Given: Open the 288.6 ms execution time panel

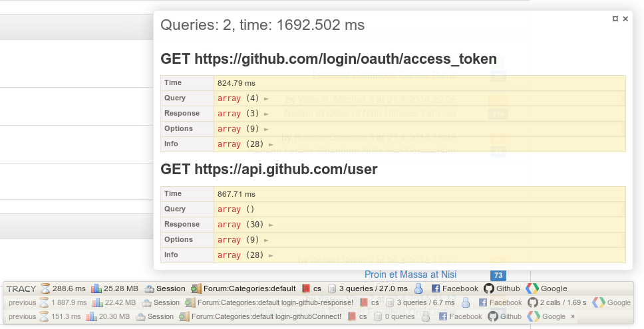Looking at the screenshot, I should pyautogui.click(x=63, y=289).
